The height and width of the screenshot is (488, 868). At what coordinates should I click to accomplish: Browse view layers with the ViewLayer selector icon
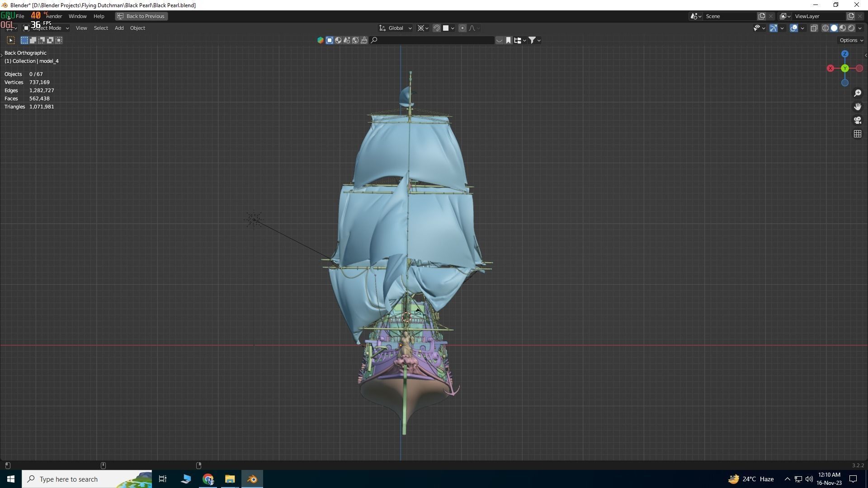coord(785,16)
